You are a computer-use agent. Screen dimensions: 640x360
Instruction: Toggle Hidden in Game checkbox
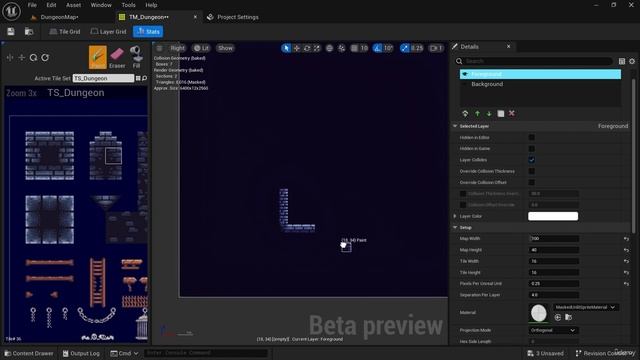tap(531, 149)
